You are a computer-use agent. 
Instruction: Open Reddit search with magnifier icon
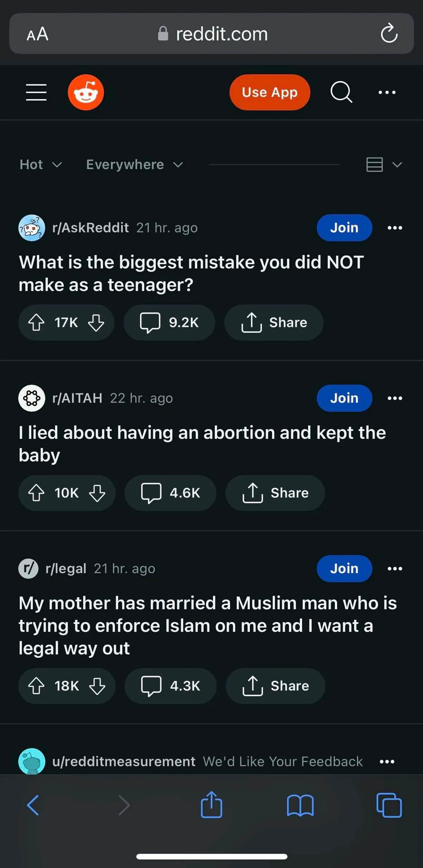[x=341, y=92]
